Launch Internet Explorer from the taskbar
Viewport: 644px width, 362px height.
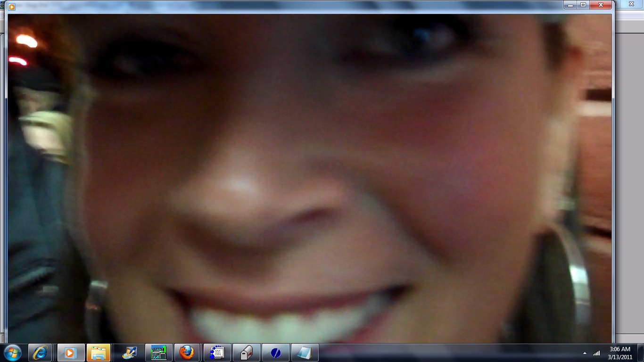click(x=40, y=353)
